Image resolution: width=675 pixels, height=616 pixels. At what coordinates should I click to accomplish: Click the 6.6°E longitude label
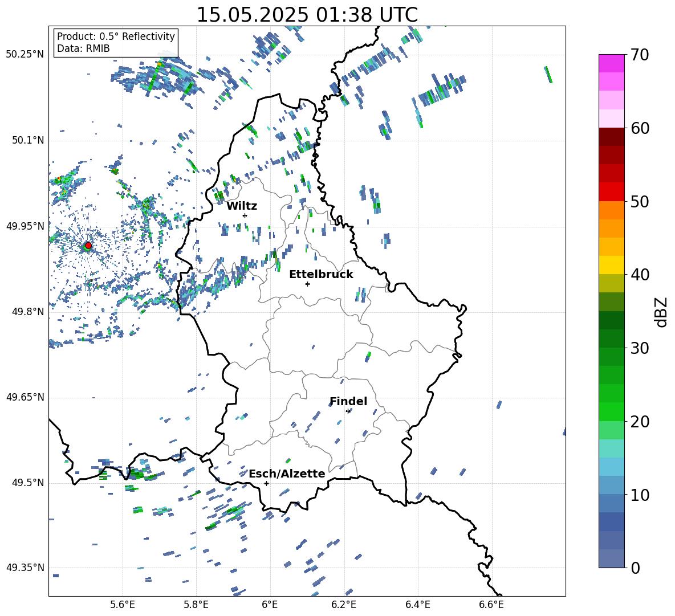(491, 605)
